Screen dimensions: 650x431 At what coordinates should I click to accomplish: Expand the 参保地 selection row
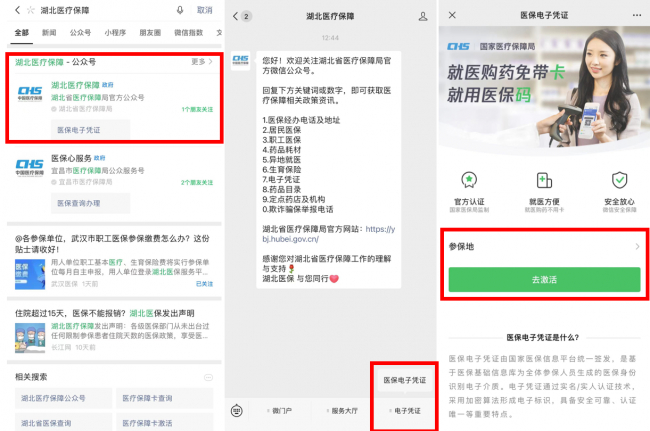(x=544, y=247)
